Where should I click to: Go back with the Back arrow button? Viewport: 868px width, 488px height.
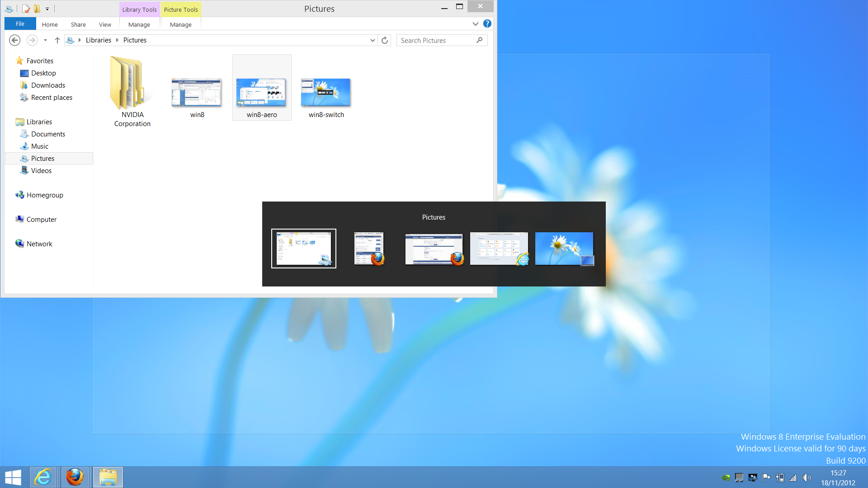pyautogui.click(x=14, y=40)
